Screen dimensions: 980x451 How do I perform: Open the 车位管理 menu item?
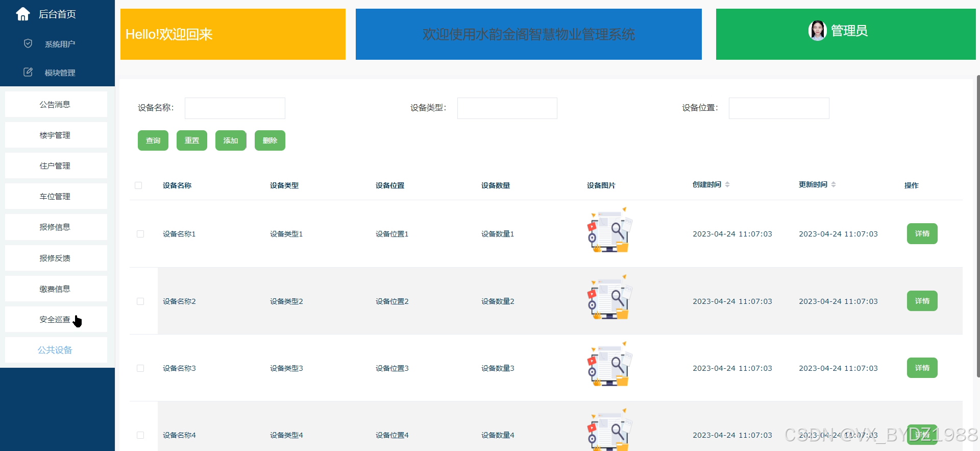coord(56,196)
